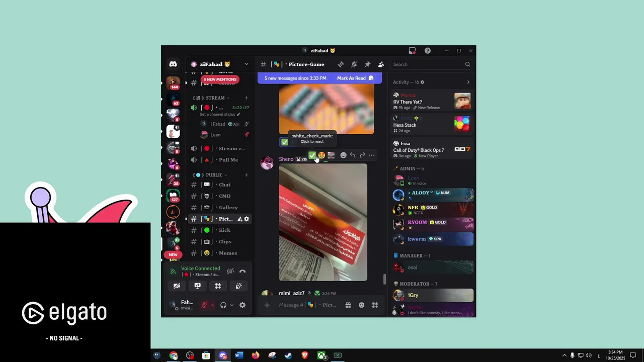Open RV There Yet? activity card
Image resolution: width=644 pixels, height=362 pixels.
click(x=432, y=101)
